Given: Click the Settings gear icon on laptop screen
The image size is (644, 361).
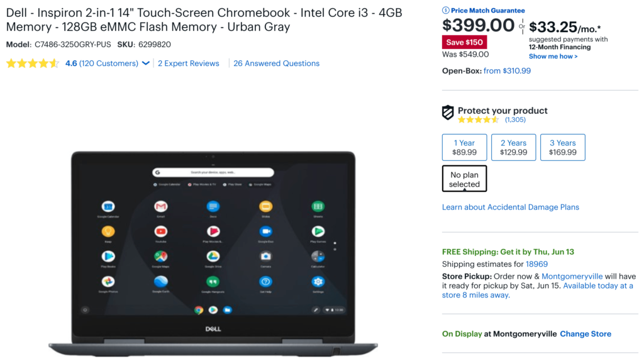Looking at the screenshot, I should tap(318, 282).
